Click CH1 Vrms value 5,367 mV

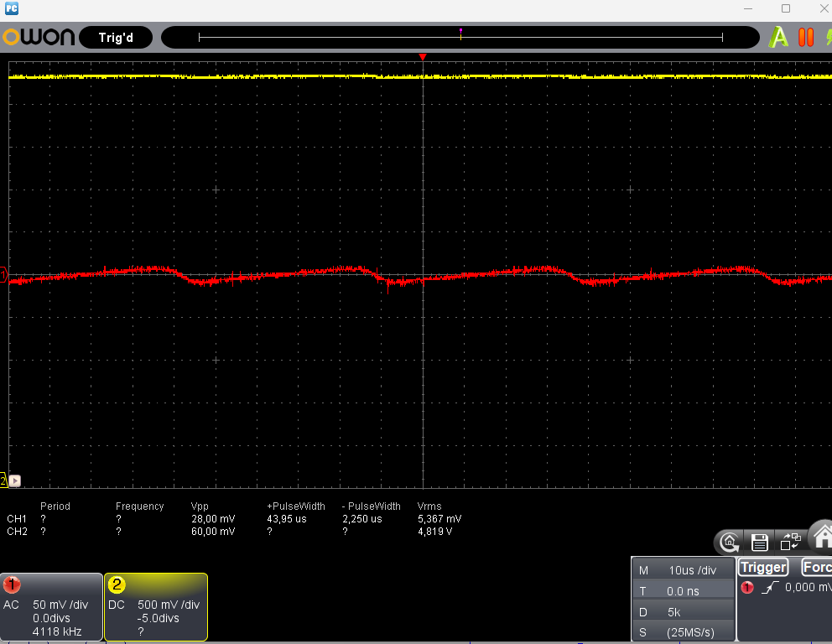pyautogui.click(x=439, y=519)
